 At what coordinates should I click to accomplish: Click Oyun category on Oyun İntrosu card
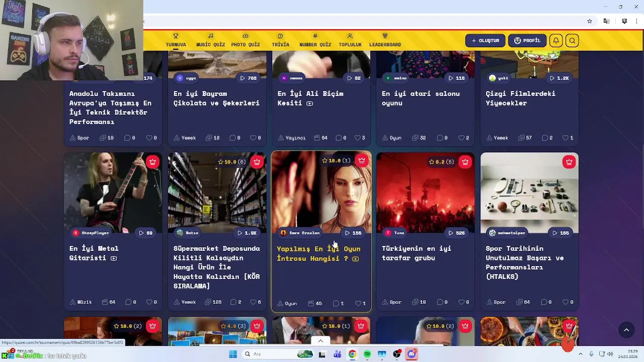(287, 303)
